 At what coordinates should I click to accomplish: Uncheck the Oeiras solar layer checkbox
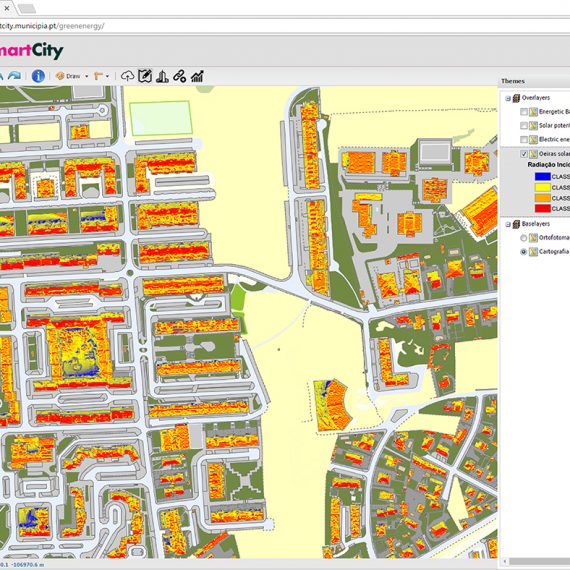[x=524, y=154]
